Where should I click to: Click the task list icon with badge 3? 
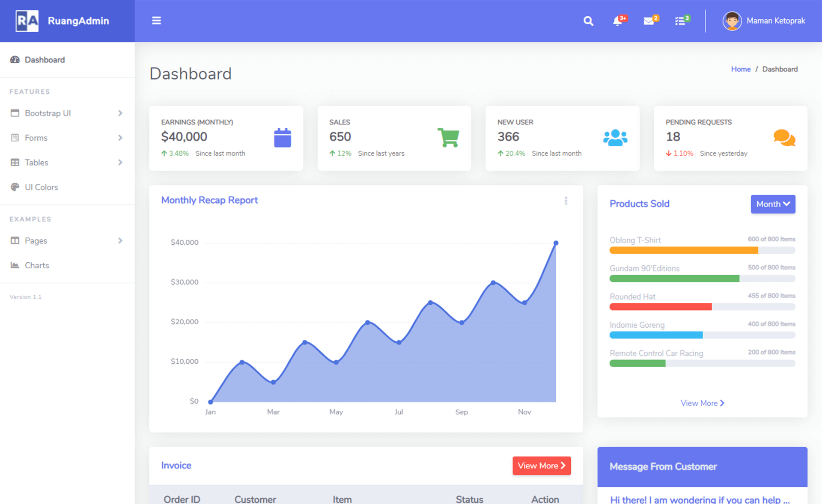coord(680,21)
